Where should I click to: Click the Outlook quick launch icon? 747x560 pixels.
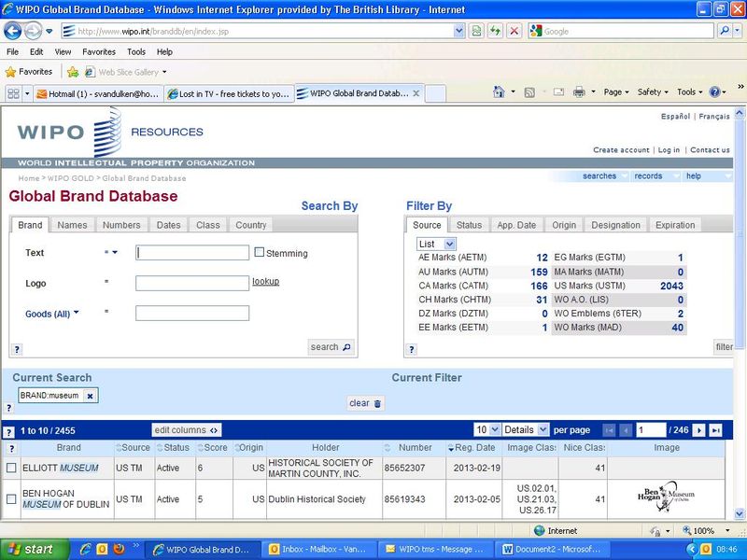[x=102, y=549]
